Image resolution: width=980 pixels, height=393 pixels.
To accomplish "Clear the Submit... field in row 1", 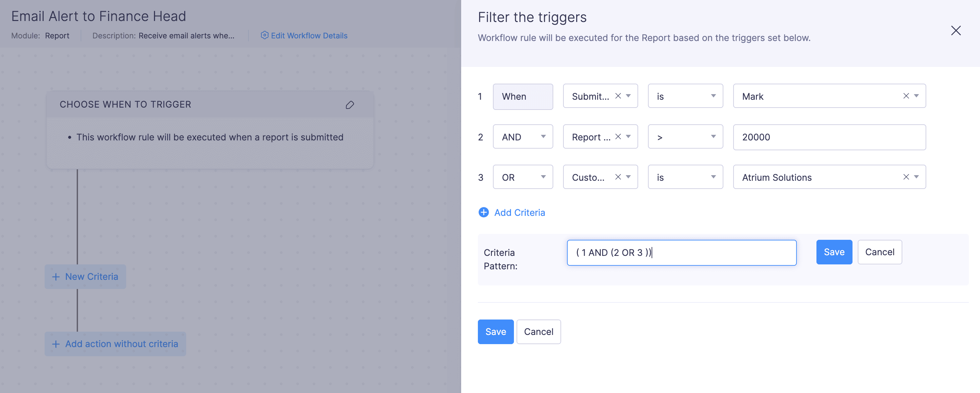I will [618, 96].
